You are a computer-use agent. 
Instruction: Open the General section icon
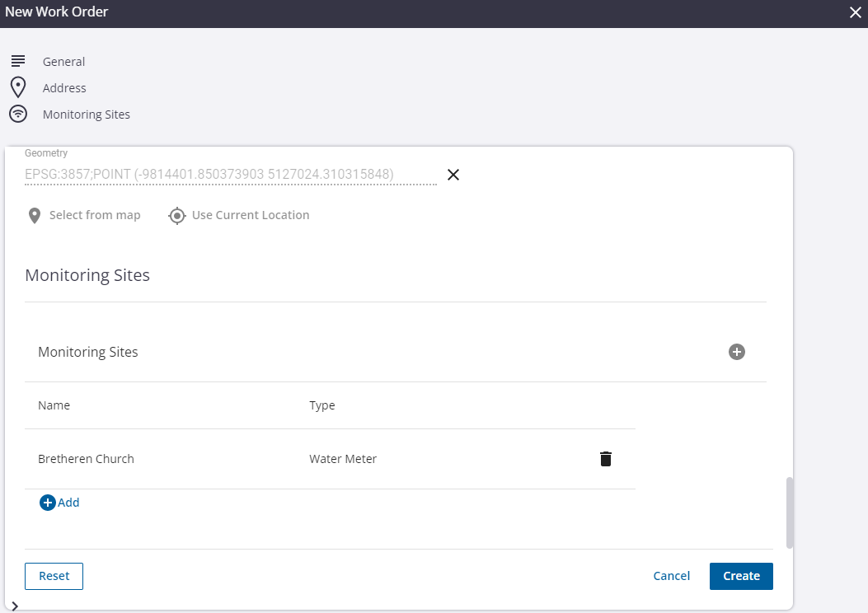point(18,61)
